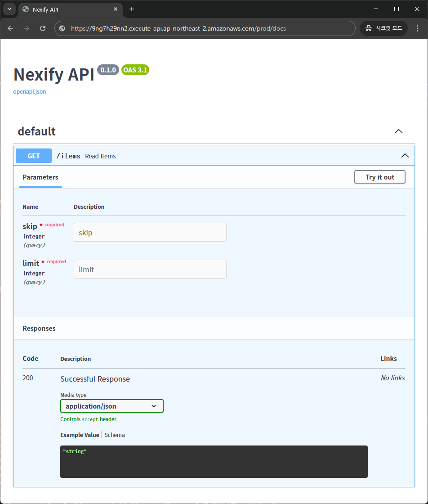Open a new tab with plus icon
Screen dimensions: 428x504
pos(132,9)
